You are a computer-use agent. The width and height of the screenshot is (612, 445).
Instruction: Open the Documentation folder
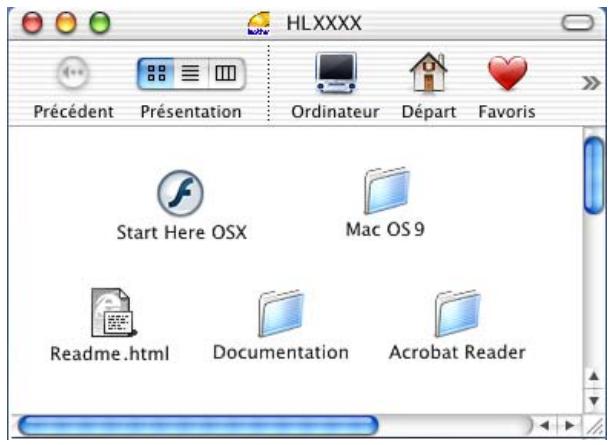[x=281, y=313]
